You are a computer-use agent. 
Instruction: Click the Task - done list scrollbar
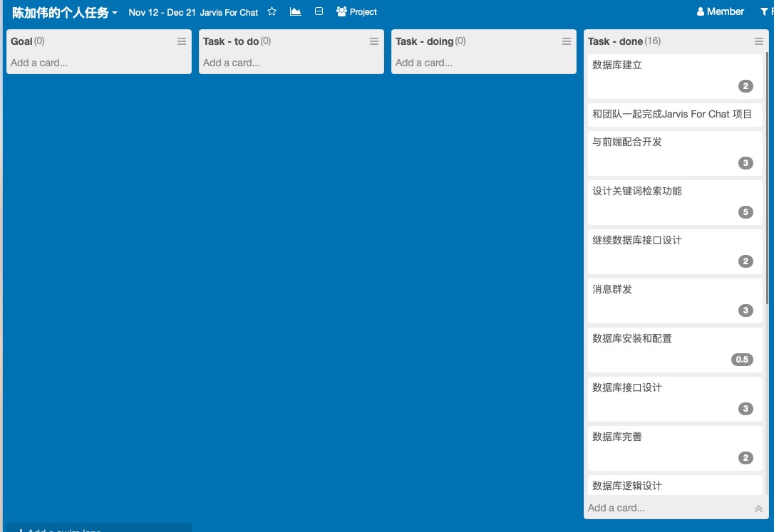(767, 177)
